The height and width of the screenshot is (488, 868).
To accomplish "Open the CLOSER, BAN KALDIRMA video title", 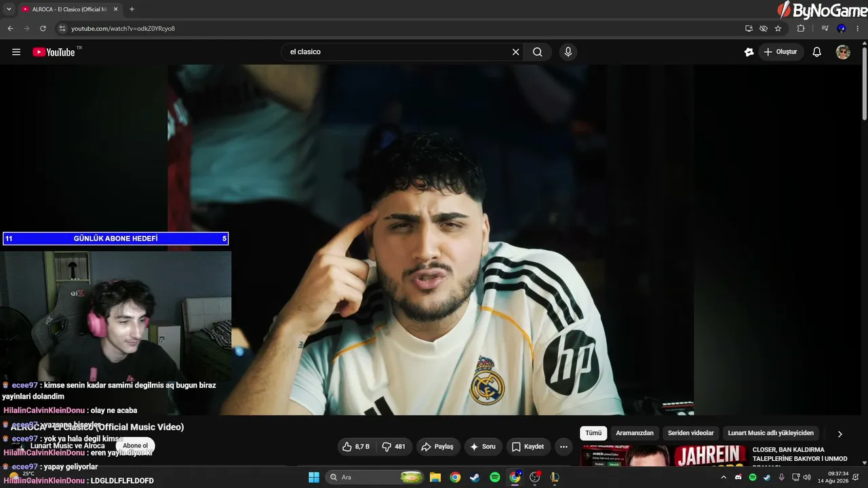I will tap(800, 456).
